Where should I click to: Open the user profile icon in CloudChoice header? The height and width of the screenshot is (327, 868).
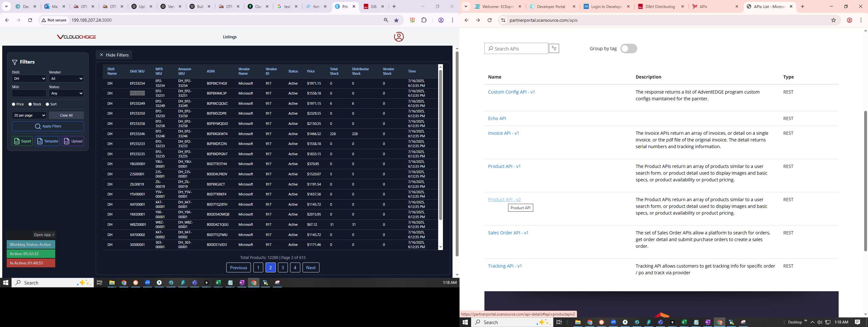tap(399, 37)
